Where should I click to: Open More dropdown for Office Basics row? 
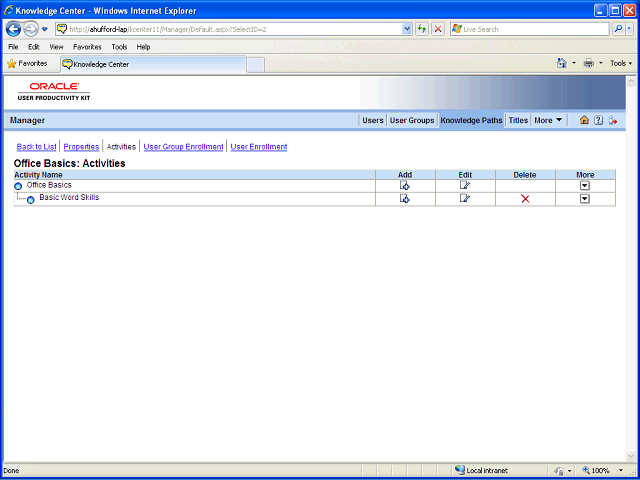click(585, 186)
